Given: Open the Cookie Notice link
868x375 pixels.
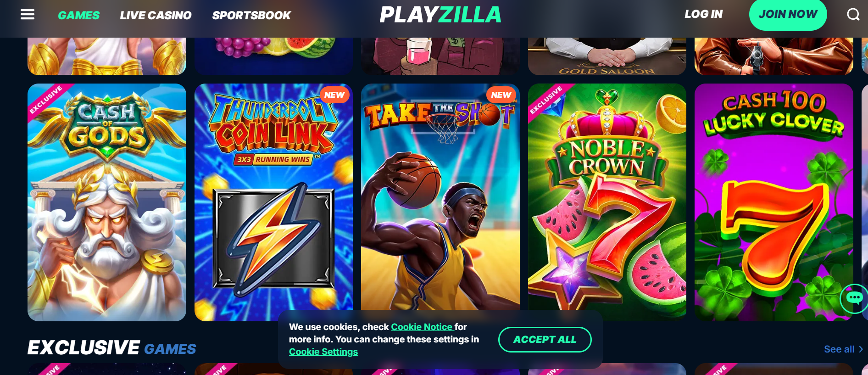Looking at the screenshot, I should pyautogui.click(x=422, y=327).
